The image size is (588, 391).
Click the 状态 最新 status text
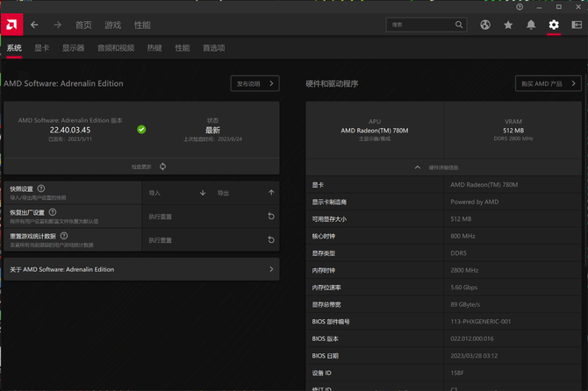(x=212, y=130)
